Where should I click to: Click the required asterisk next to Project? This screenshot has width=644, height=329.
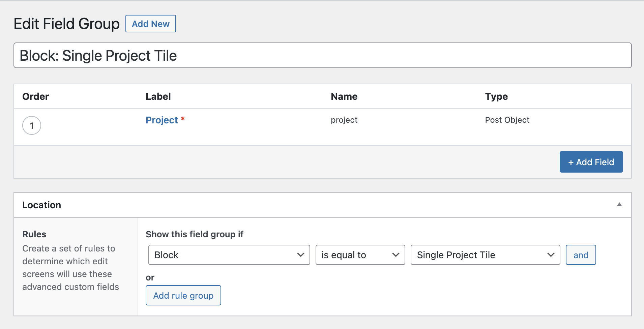coord(182,120)
